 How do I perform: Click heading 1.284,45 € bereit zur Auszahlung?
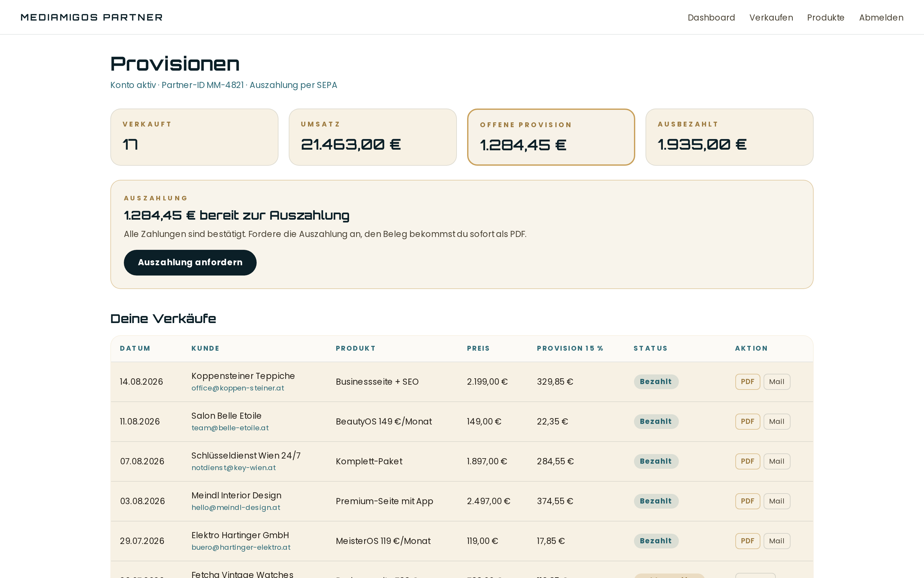(236, 215)
